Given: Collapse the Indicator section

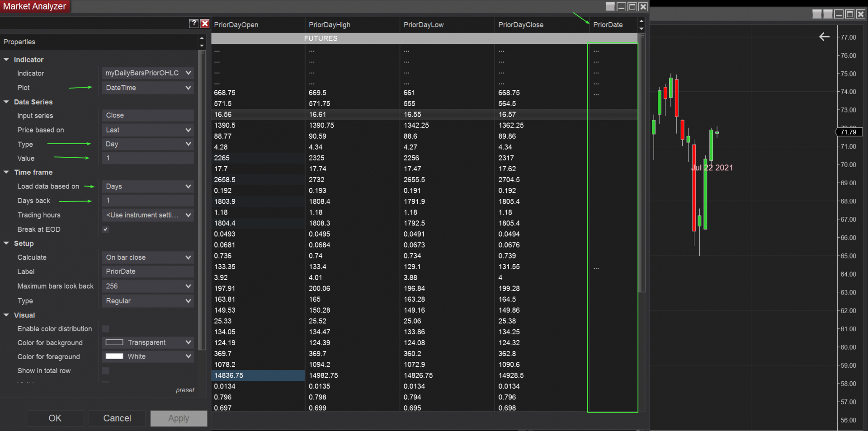Looking at the screenshot, I should coord(6,60).
